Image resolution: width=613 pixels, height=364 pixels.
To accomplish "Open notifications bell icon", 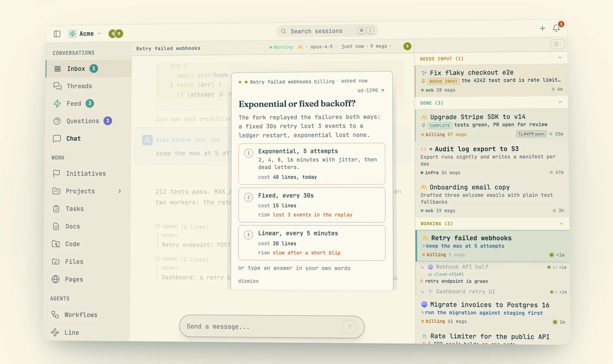I will tap(556, 28).
